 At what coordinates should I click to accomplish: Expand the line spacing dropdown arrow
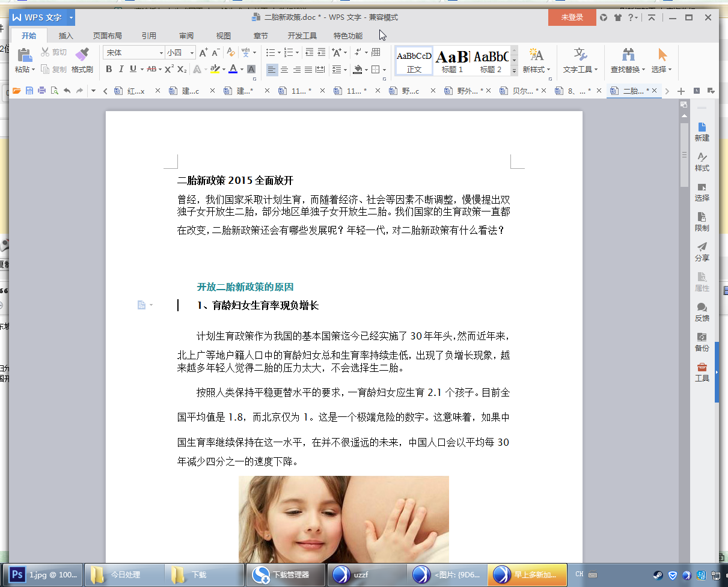[344, 70]
